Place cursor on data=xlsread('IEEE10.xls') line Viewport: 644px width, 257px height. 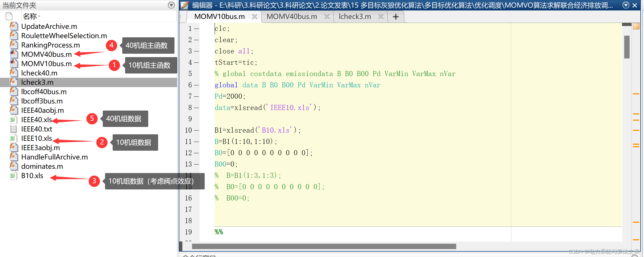(267, 108)
